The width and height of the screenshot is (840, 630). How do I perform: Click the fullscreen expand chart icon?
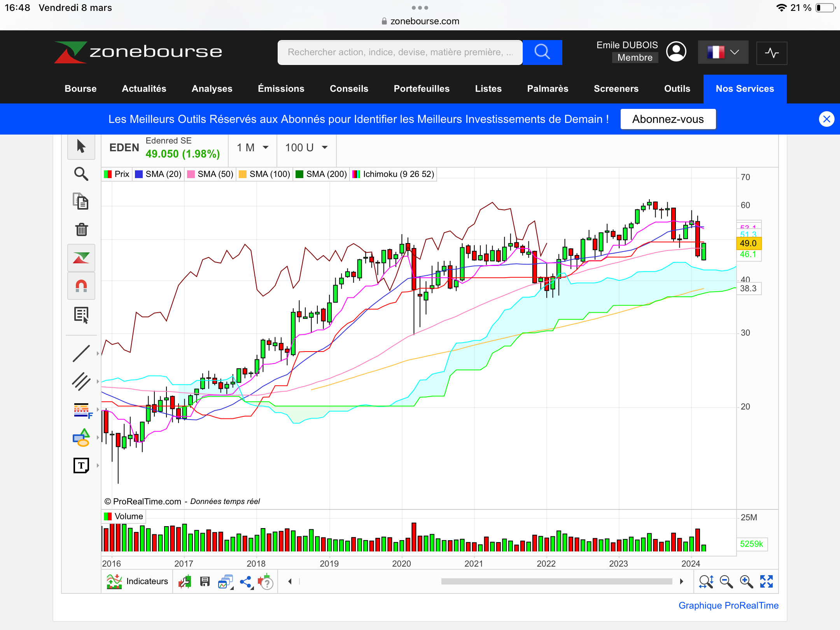[x=766, y=582]
